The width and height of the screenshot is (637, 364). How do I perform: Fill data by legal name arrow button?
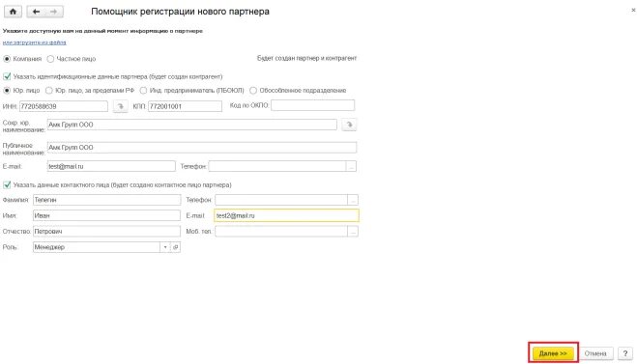click(349, 125)
